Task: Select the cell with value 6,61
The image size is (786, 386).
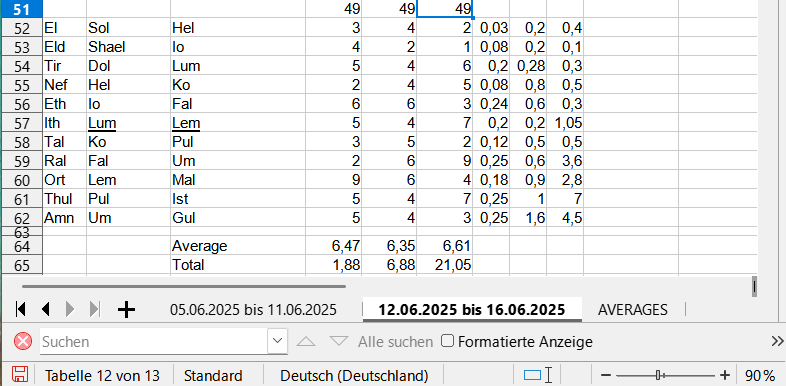Action: pyautogui.click(x=444, y=246)
